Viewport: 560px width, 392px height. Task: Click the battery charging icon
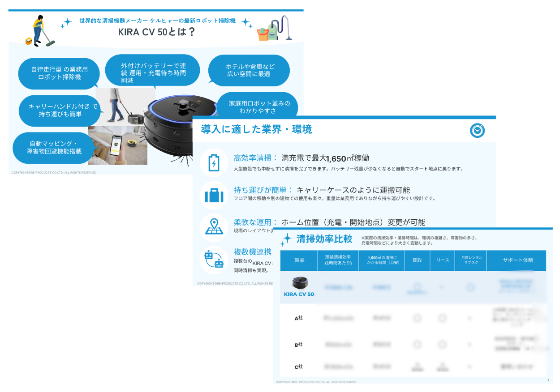pos(214,163)
